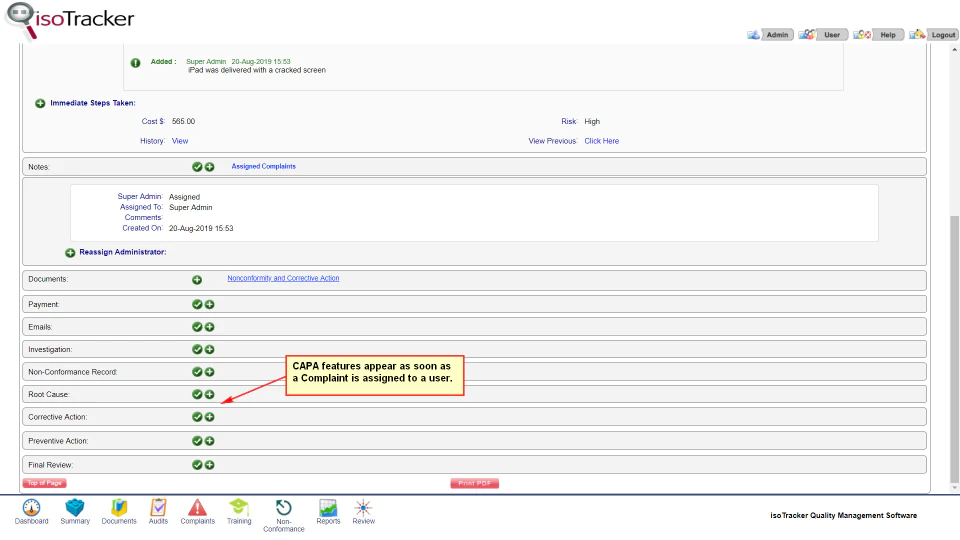Click the plus icon in Documents row
The image size is (960, 540).
(x=197, y=280)
